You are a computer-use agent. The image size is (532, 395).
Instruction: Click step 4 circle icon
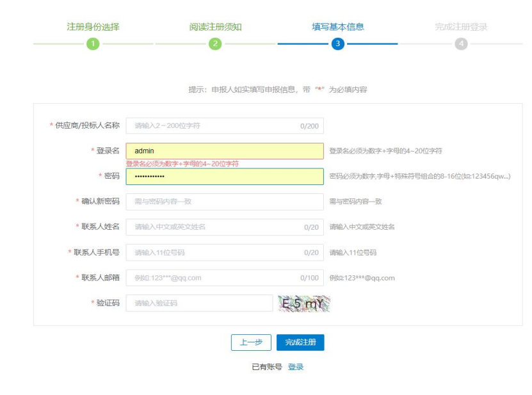coord(461,44)
